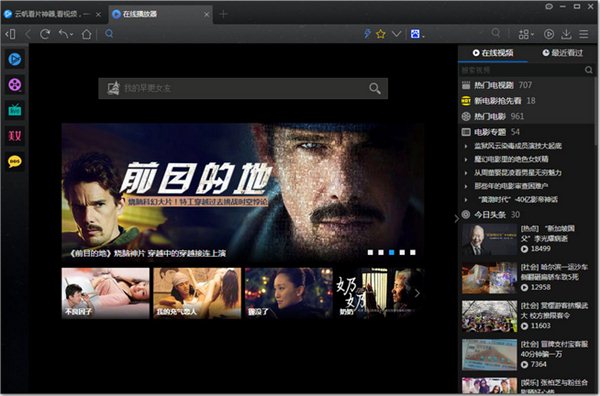This screenshot has height=396, width=600.
Task: Switch to the 在线视频 panel tab
Action: tap(493, 53)
